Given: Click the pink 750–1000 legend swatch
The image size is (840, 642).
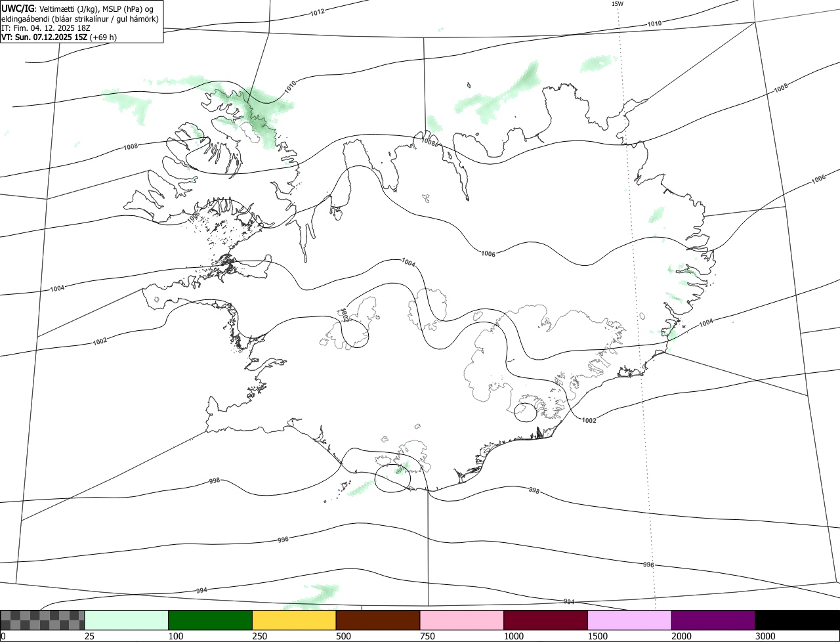Looking at the screenshot, I should 462,620.
